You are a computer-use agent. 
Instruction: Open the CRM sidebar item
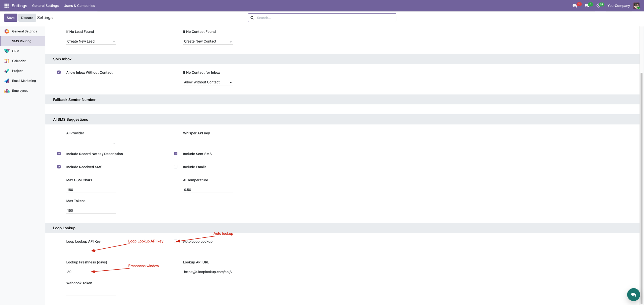(x=23, y=51)
